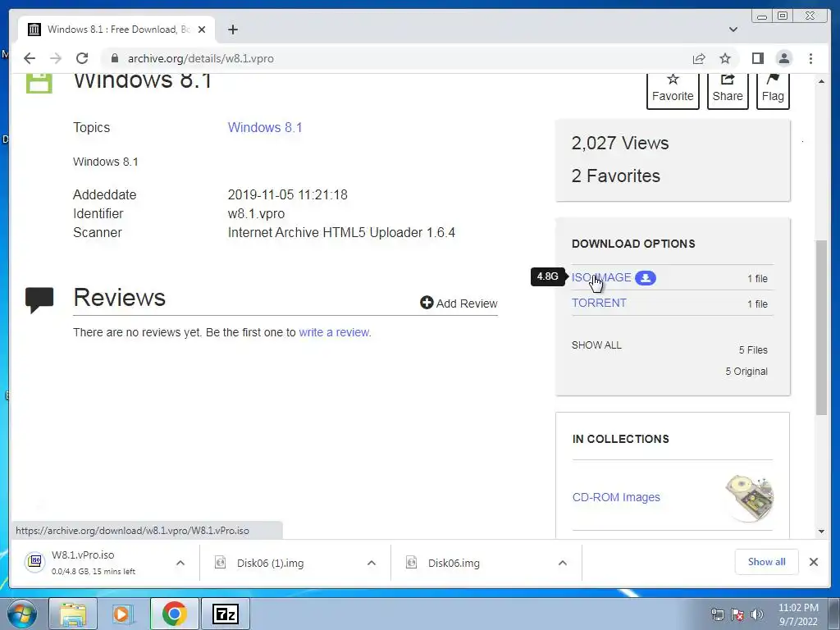The height and width of the screenshot is (630, 840).
Task: Download the ISO IMAGE file
Action: [x=601, y=277]
